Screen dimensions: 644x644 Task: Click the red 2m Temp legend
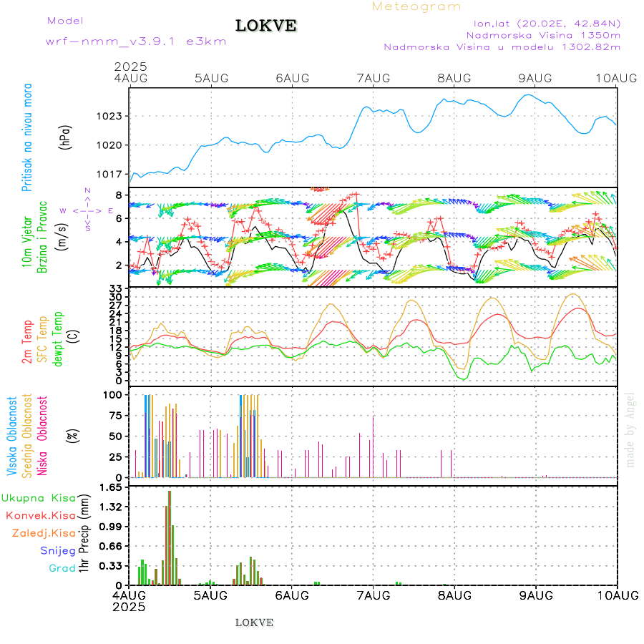point(27,342)
